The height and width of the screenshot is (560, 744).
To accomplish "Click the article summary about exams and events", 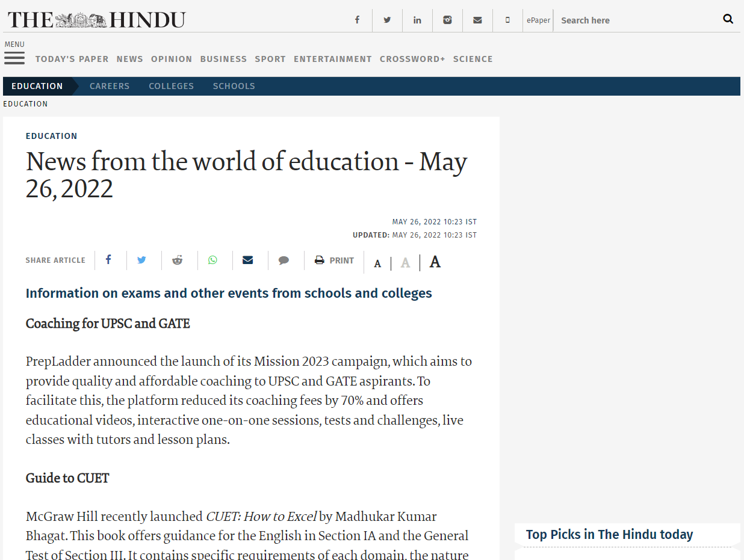I will (x=229, y=294).
